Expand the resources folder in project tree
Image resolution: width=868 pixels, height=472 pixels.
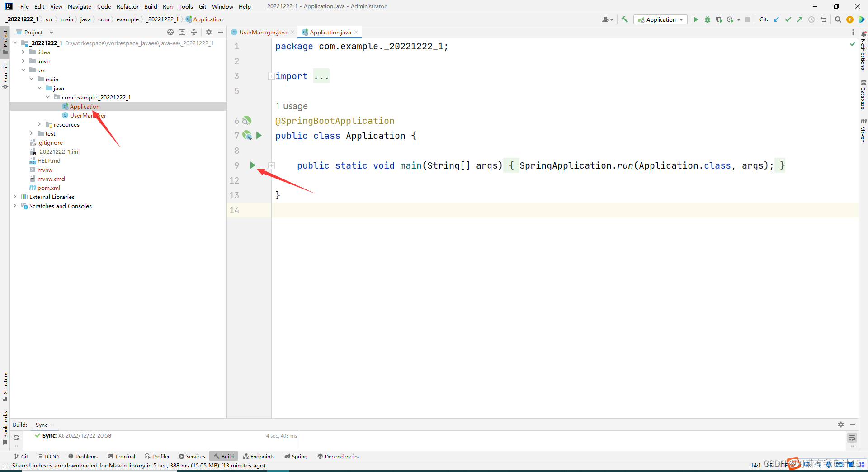pyautogui.click(x=40, y=124)
